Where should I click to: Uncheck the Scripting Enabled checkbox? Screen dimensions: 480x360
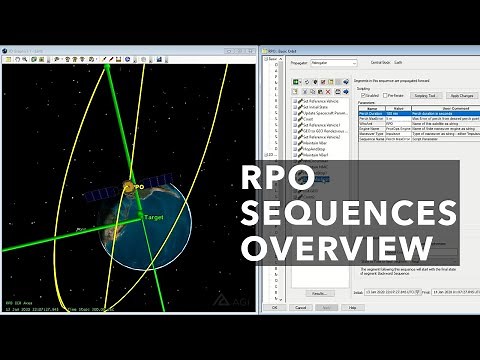363,95
